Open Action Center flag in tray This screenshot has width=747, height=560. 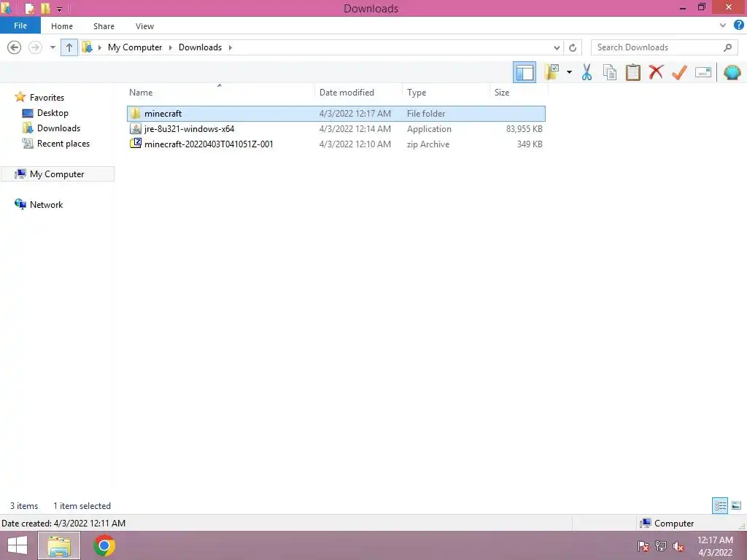tap(643, 545)
